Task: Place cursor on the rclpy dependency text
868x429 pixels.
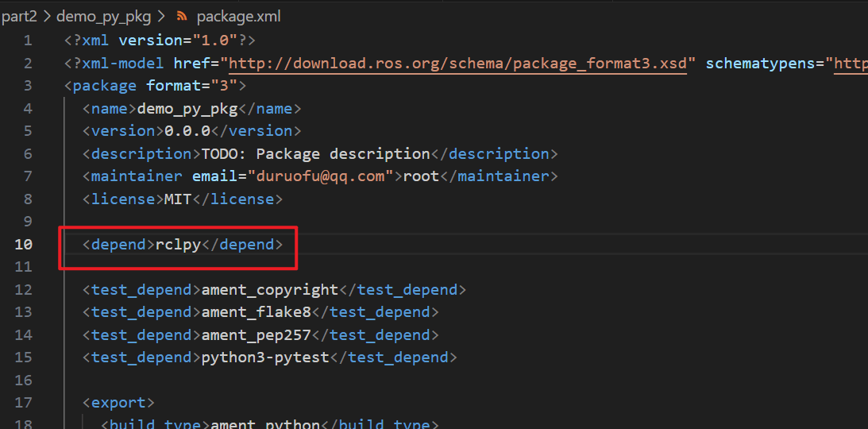Action: coord(178,245)
